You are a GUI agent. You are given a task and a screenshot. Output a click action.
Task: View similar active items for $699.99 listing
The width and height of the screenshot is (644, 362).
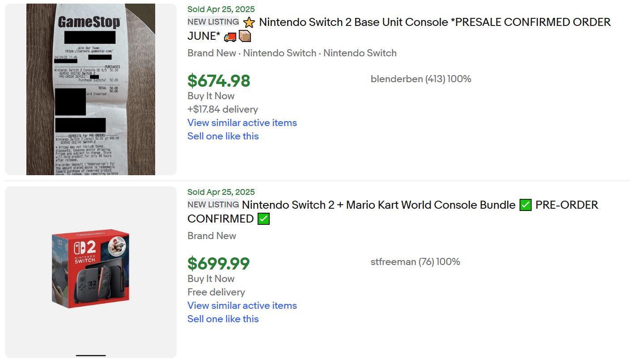click(x=242, y=305)
